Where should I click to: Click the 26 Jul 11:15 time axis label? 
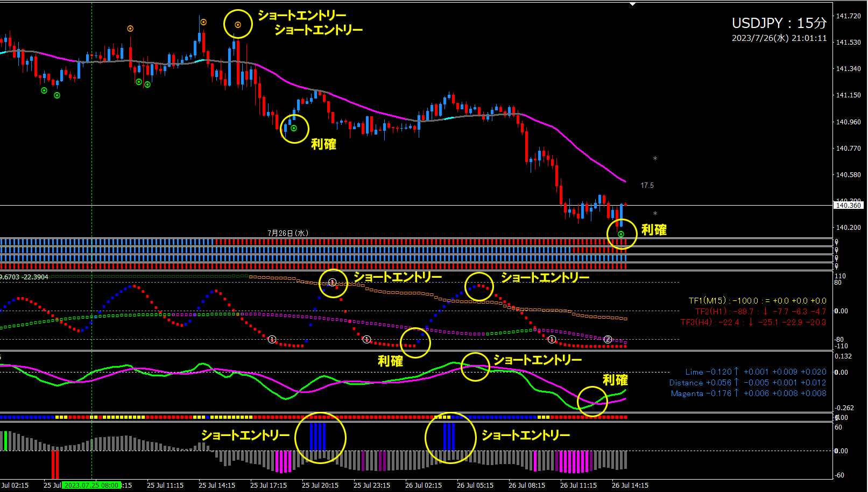[x=578, y=485]
